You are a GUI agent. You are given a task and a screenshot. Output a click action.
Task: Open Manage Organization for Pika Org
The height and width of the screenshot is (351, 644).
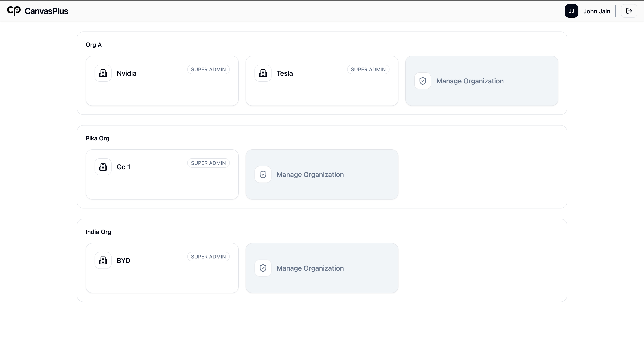click(x=322, y=174)
